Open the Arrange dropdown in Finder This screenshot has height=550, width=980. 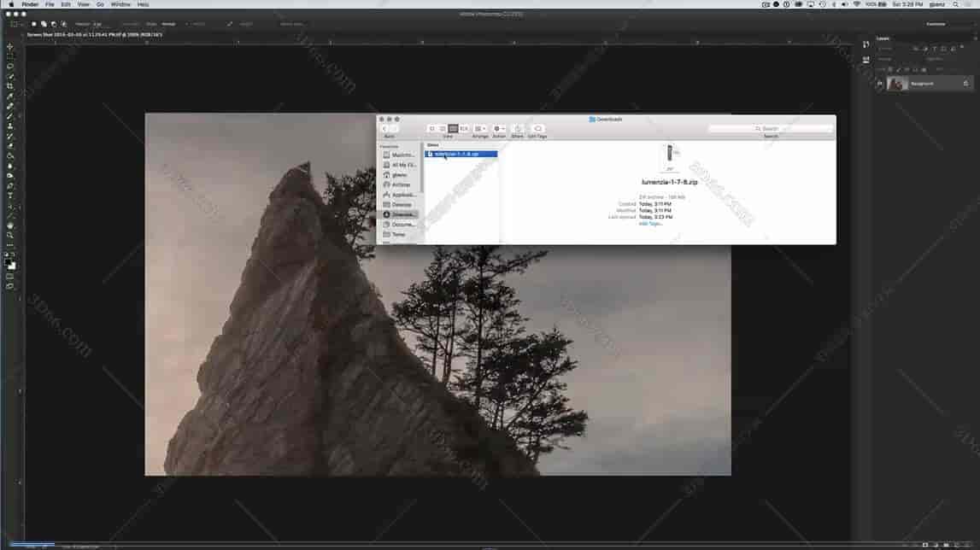click(x=480, y=129)
